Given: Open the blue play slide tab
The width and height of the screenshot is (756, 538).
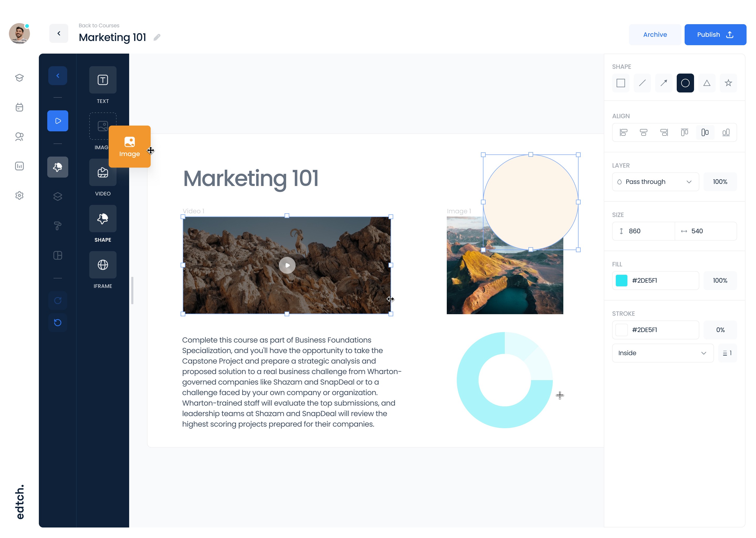Looking at the screenshot, I should tap(57, 121).
